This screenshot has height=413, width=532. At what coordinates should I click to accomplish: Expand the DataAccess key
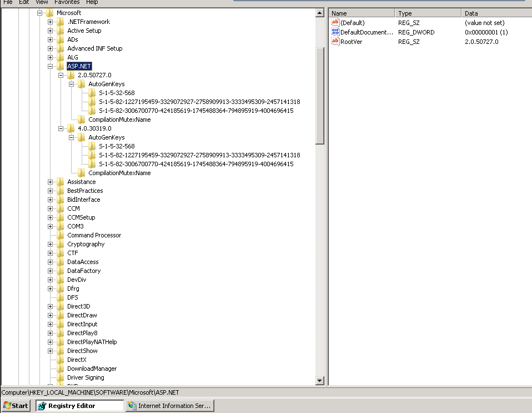tap(50, 262)
